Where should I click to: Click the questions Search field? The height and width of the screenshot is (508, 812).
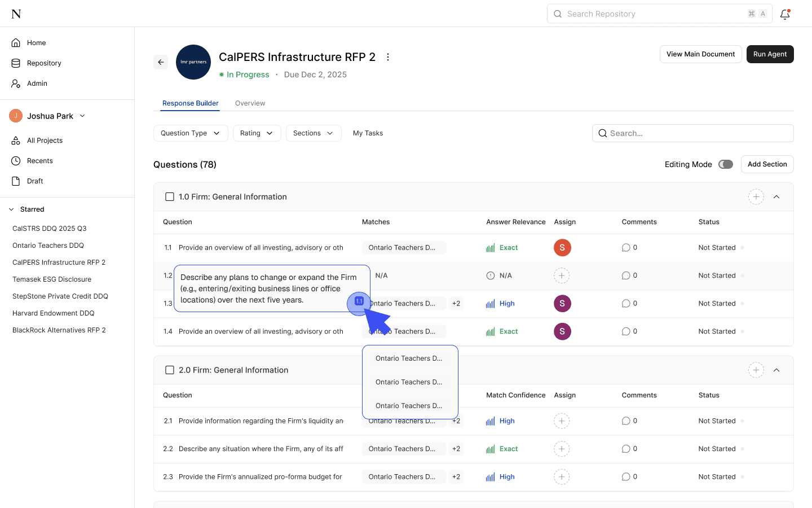[692, 133]
